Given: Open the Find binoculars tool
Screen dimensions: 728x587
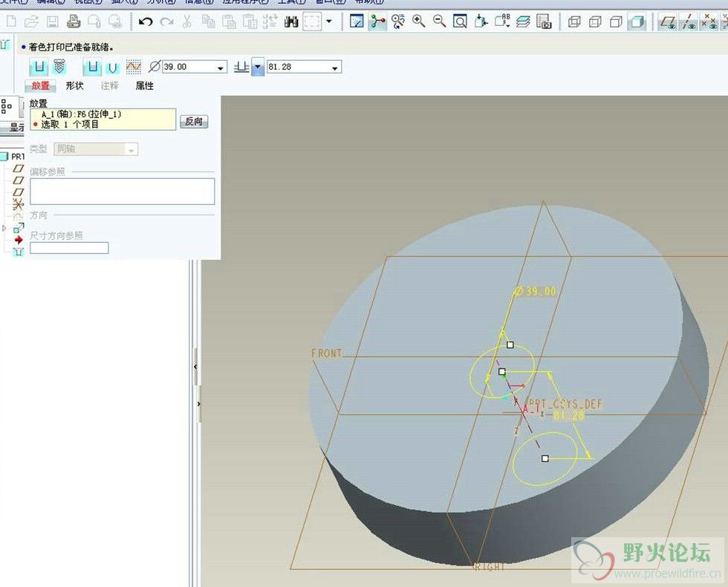Looking at the screenshot, I should (291, 22).
